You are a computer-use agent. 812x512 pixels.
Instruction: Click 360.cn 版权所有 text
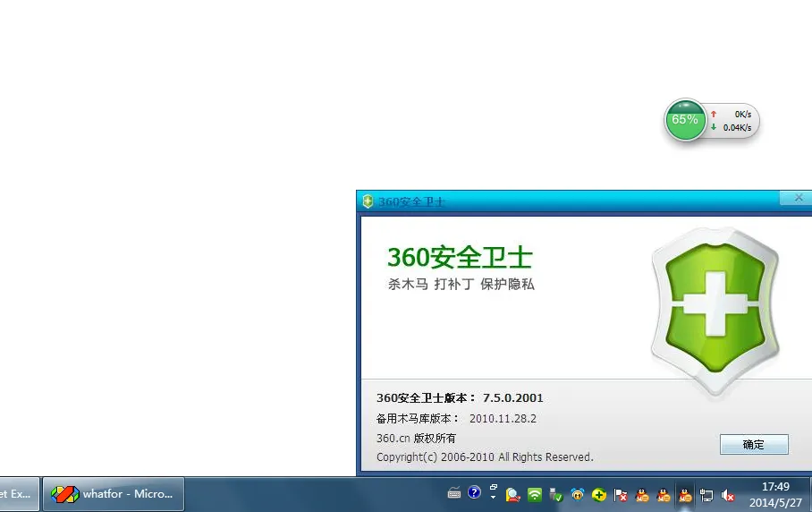pyautogui.click(x=417, y=439)
